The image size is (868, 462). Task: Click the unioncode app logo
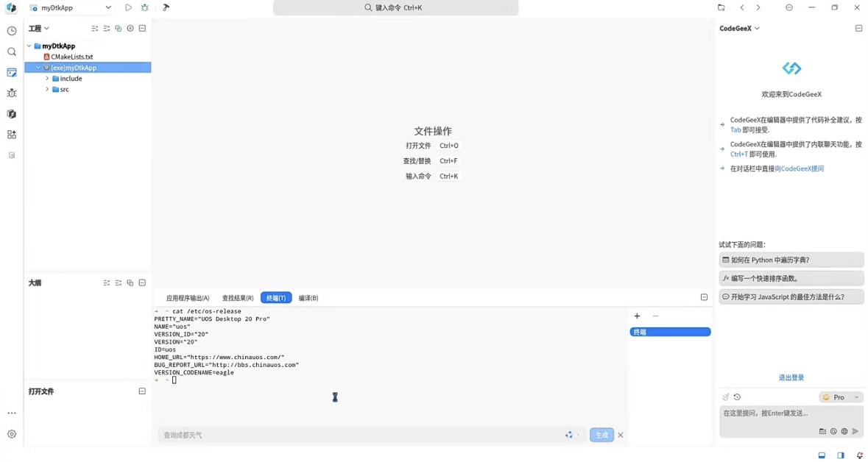[11, 8]
